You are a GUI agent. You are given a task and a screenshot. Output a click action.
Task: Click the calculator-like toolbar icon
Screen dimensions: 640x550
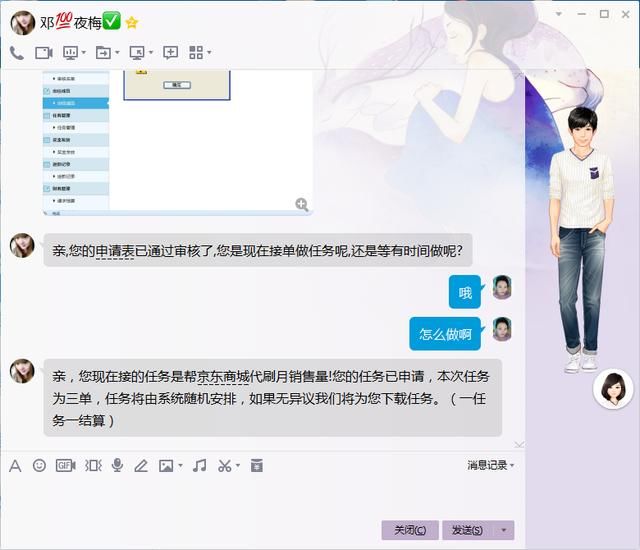point(257,465)
